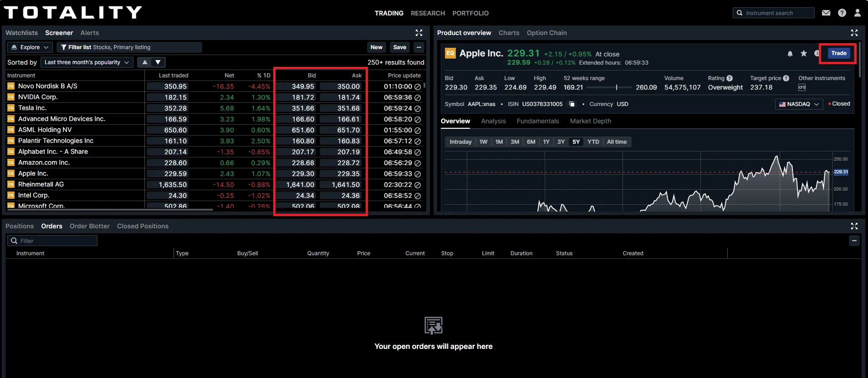Open the TRADING top menu
868x378 pixels.
click(389, 13)
